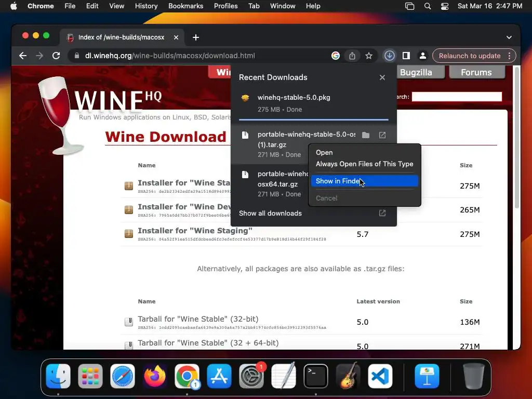Image resolution: width=532 pixels, height=399 pixels.
Task: Open Tarball for "Wine Stable" (32 + 64-bit) link
Action: coord(208,343)
